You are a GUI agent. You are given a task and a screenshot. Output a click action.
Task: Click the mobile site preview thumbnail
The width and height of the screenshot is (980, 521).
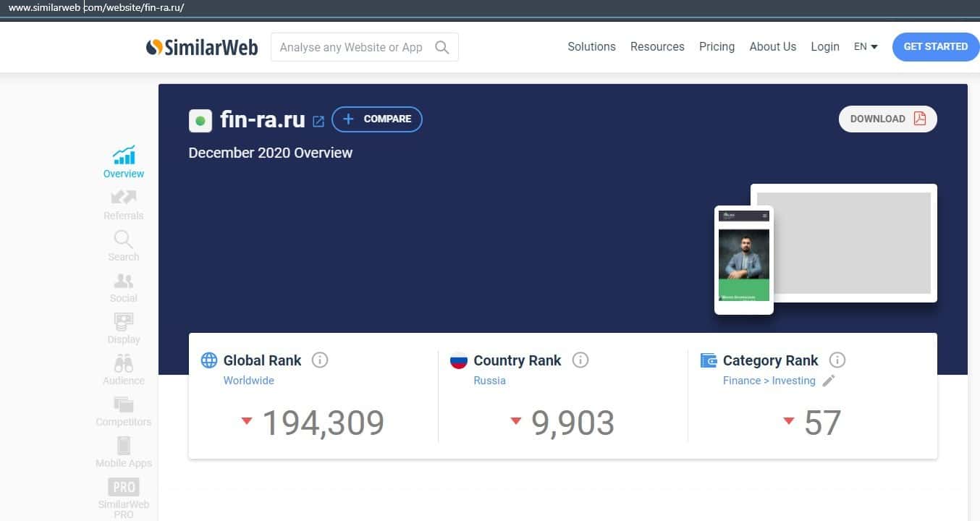point(744,260)
